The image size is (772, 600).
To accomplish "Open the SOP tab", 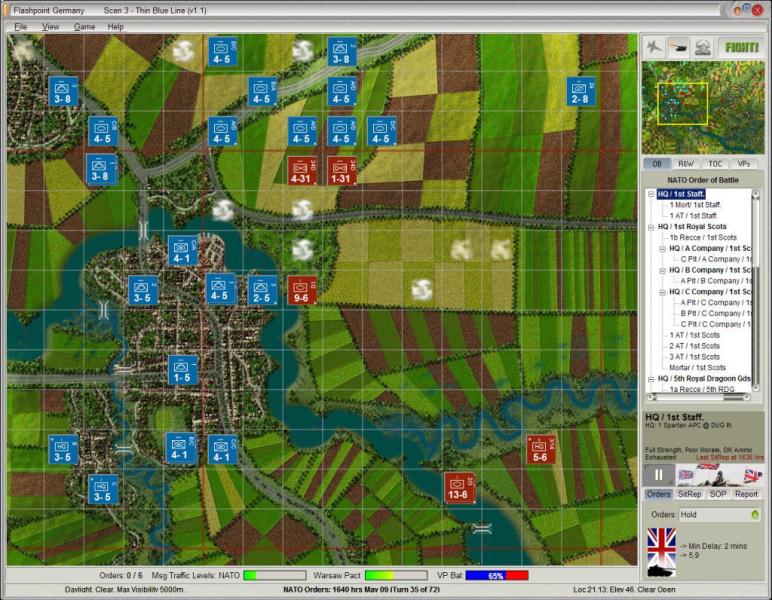I will click(x=718, y=494).
